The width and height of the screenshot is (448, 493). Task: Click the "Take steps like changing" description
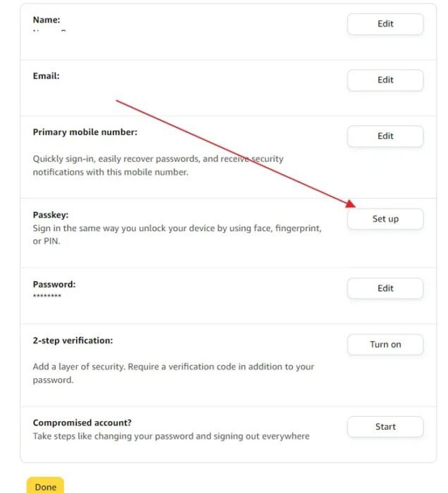(x=171, y=437)
